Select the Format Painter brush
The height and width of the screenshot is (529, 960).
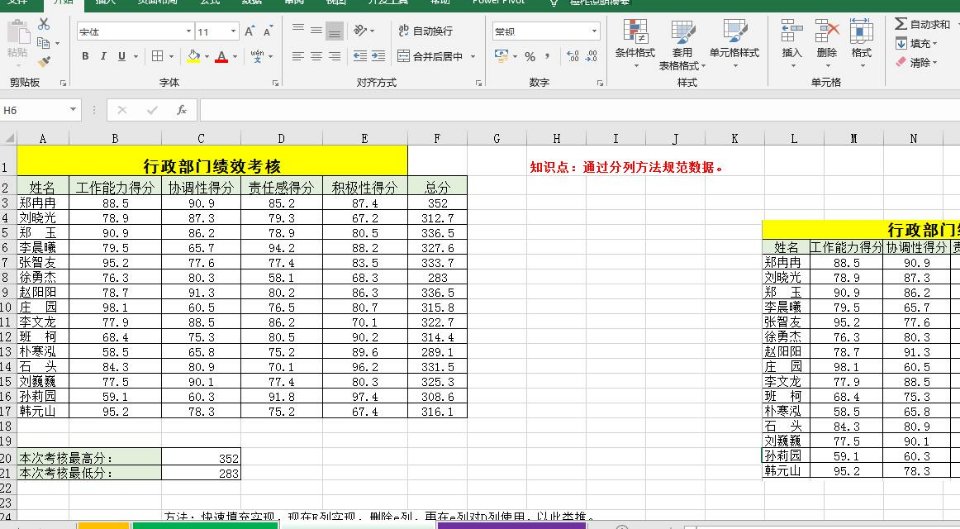coord(43,62)
